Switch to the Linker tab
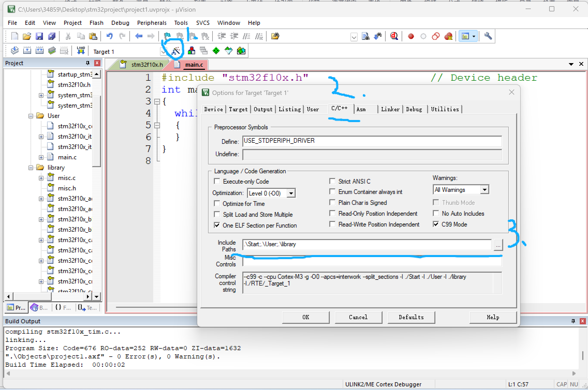Image resolution: width=588 pixels, height=390 pixels. pos(390,109)
